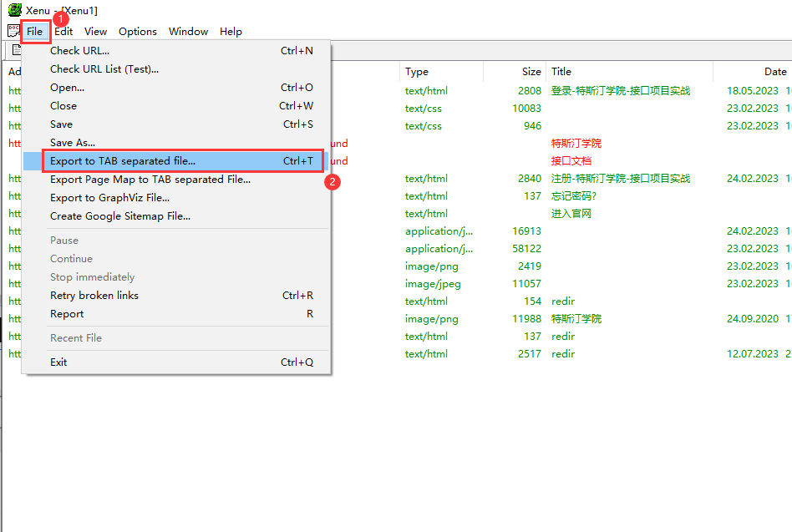Choose Create Google Sitemap File...
The image size is (792, 532).
pos(175,216)
